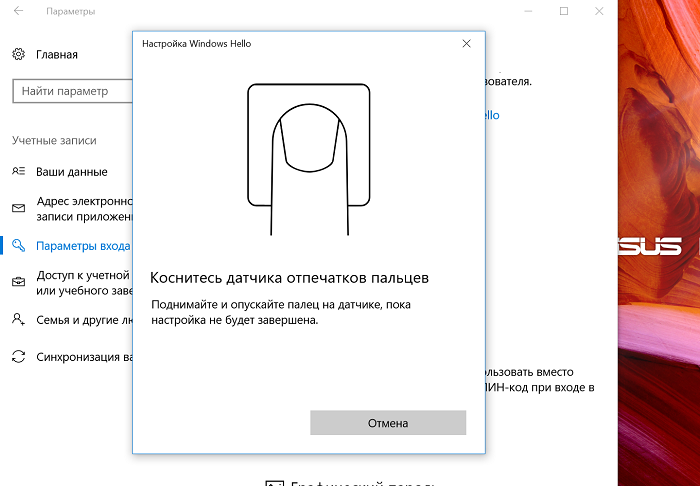
Task: Open the Ваши данные section
Action: pos(72,172)
